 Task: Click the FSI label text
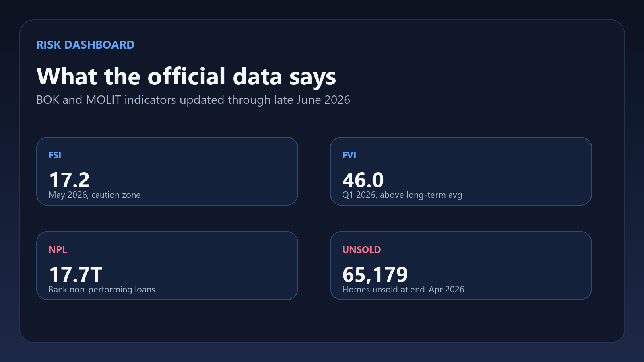tap(55, 155)
